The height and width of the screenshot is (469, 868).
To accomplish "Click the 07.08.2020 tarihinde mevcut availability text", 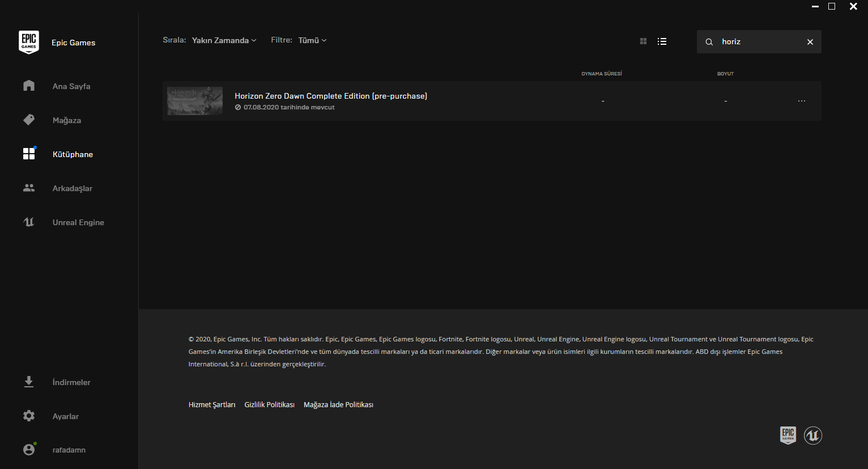I will 289,107.
